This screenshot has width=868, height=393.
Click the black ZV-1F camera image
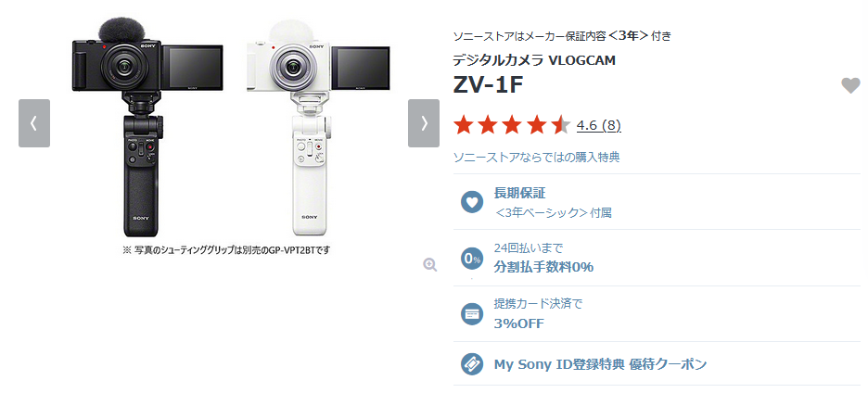click(147, 128)
